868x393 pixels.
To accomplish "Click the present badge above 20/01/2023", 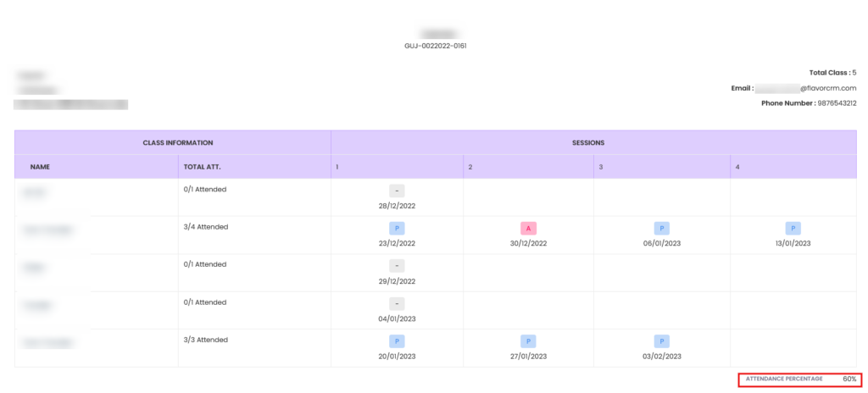I will [397, 341].
